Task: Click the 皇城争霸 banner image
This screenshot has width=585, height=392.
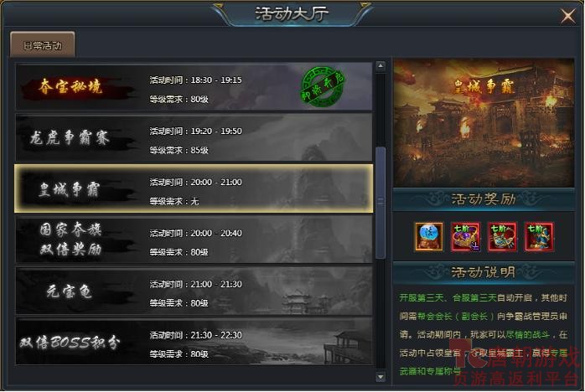Action: pyautogui.click(x=484, y=123)
